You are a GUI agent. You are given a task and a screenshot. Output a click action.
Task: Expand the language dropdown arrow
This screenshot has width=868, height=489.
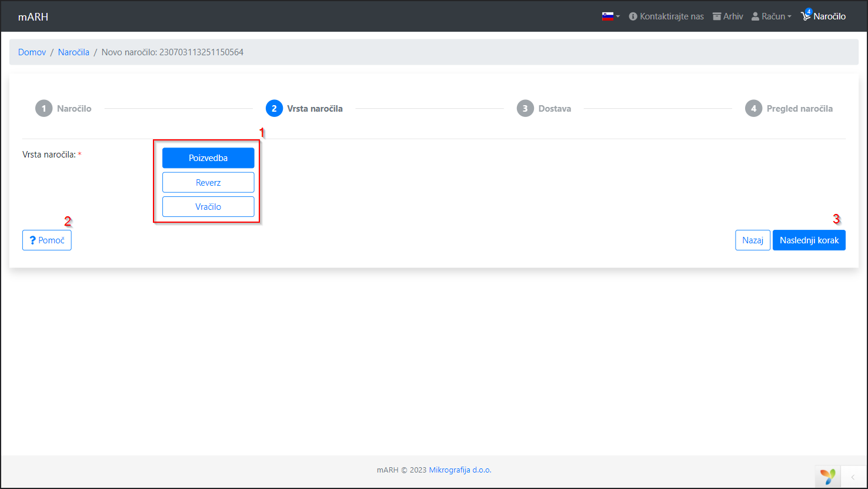618,16
